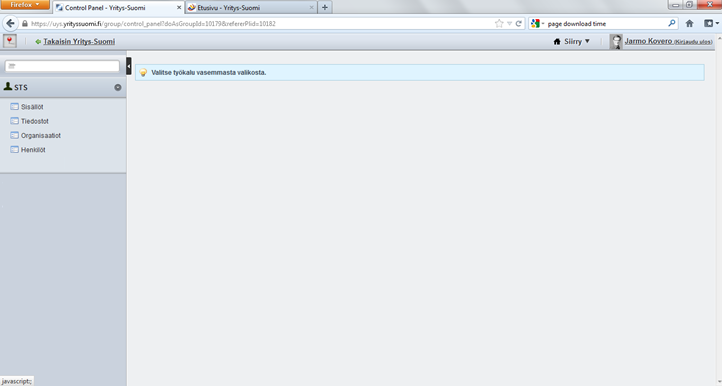Open the address history dropdown arrow

pos(509,23)
